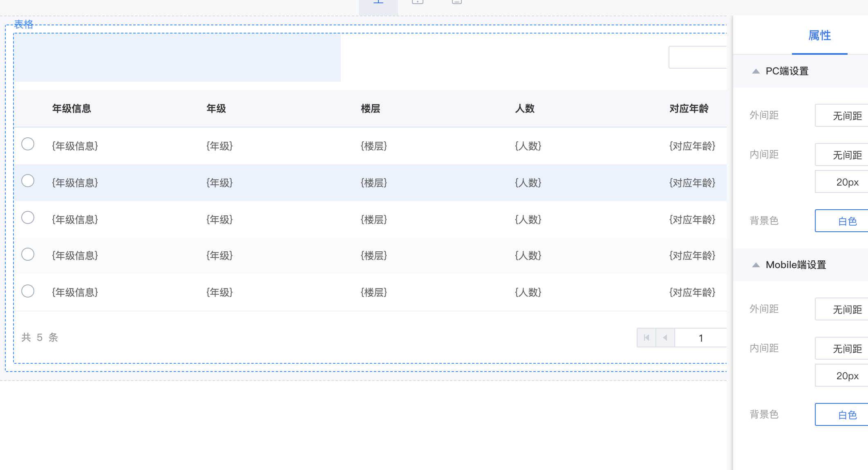Switch to PC desktop preview icon
868x470 pixels.
click(x=378, y=2)
